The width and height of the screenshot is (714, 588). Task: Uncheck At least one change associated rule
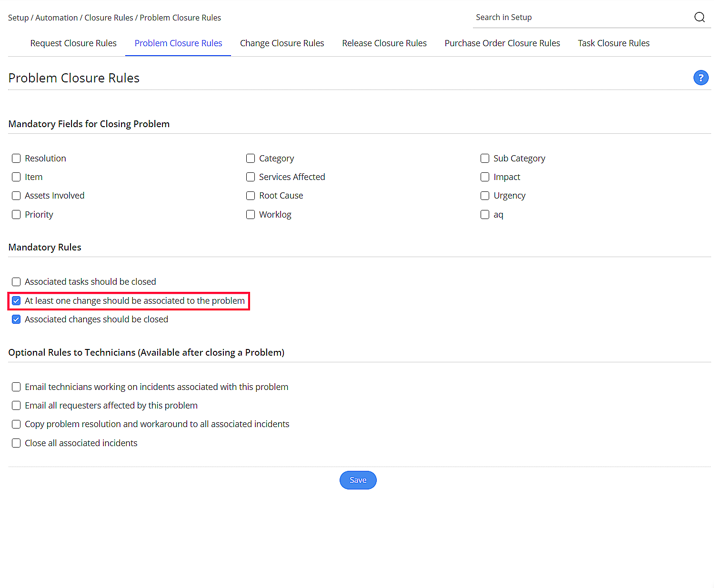tap(16, 301)
